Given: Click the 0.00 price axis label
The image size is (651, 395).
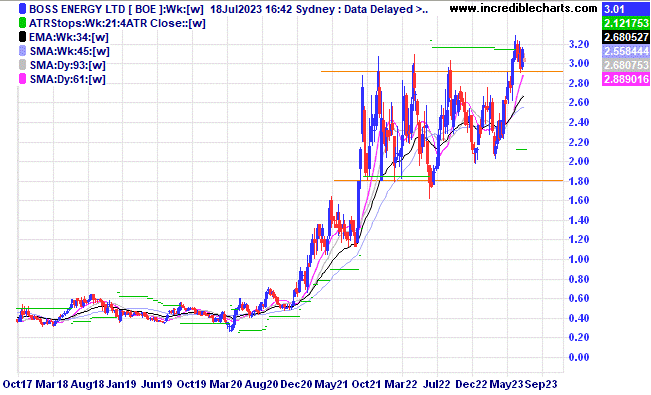Looking at the screenshot, I should click(x=579, y=357).
